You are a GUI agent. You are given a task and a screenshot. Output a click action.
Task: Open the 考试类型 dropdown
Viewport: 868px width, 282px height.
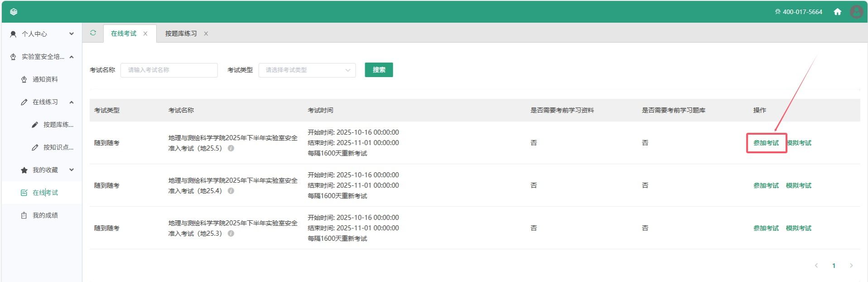tap(307, 70)
